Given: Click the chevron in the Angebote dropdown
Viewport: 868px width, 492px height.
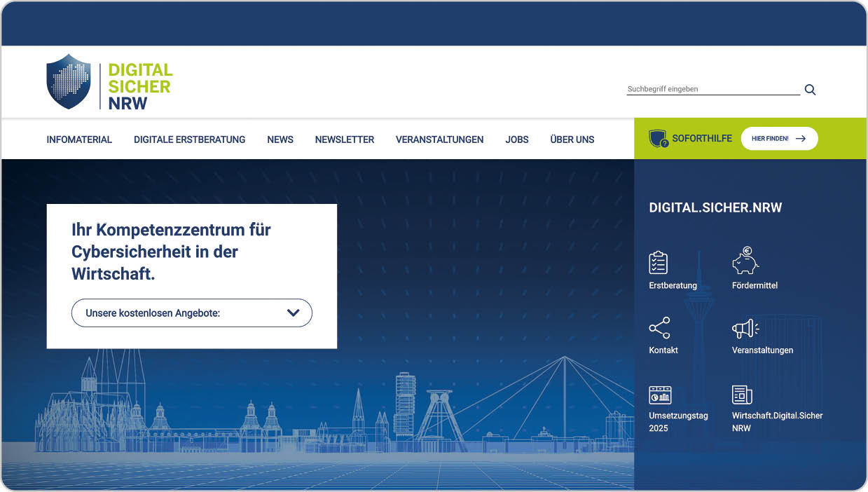Looking at the screenshot, I should point(294,313).
